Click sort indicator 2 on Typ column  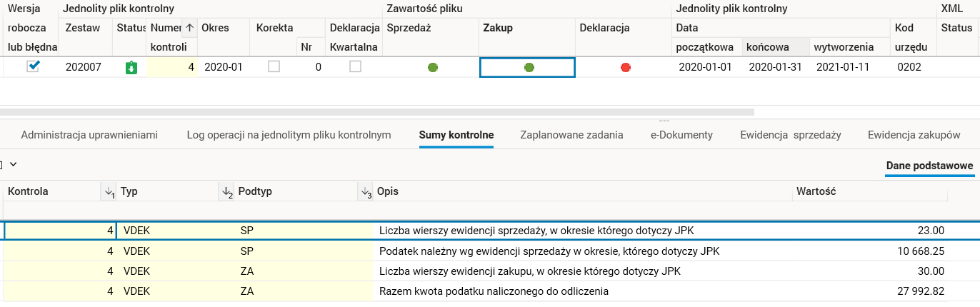point(227,192)
